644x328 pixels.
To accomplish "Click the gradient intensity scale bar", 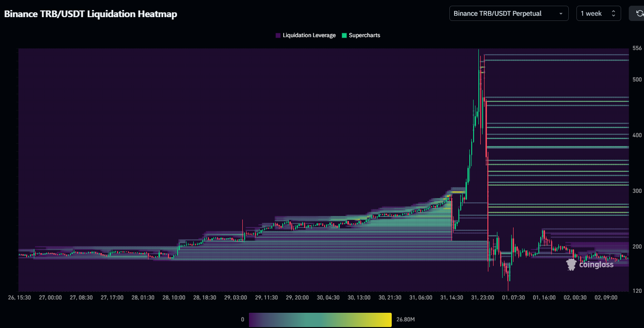I will click(320, 319).
